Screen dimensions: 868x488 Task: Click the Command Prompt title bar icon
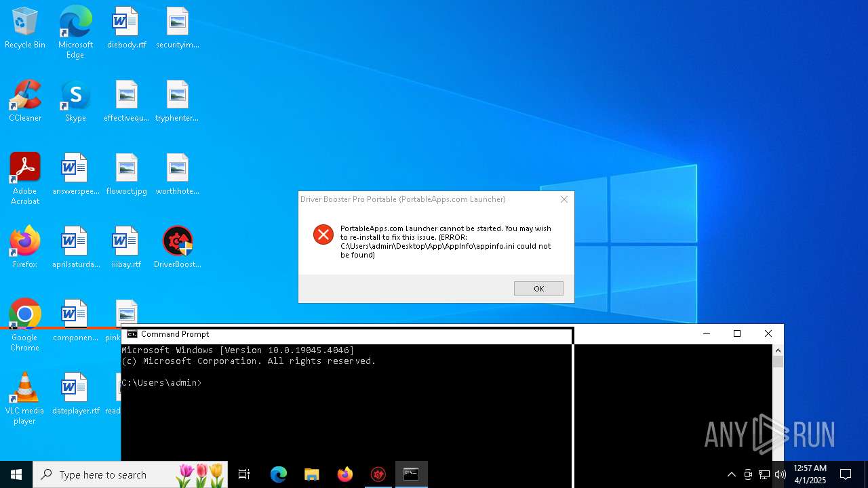(132, 334)
